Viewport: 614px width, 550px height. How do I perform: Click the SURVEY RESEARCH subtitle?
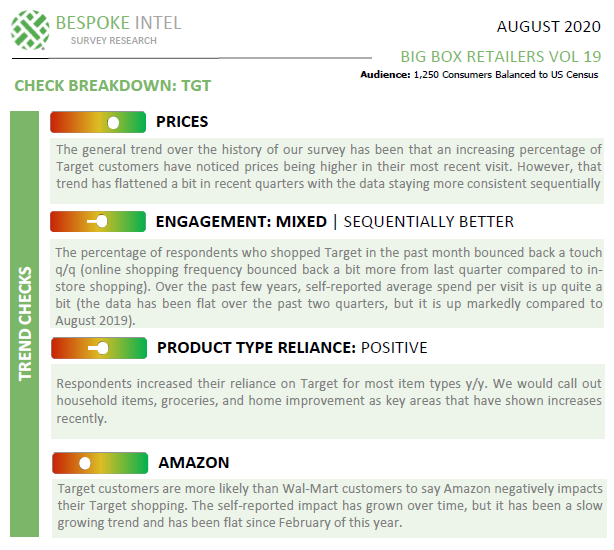114,41
